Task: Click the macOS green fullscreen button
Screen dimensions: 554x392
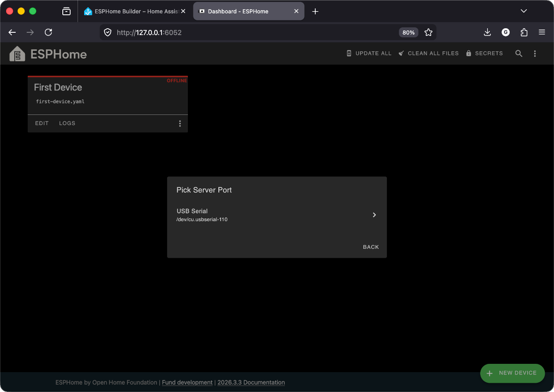Action: pos(33,11)
